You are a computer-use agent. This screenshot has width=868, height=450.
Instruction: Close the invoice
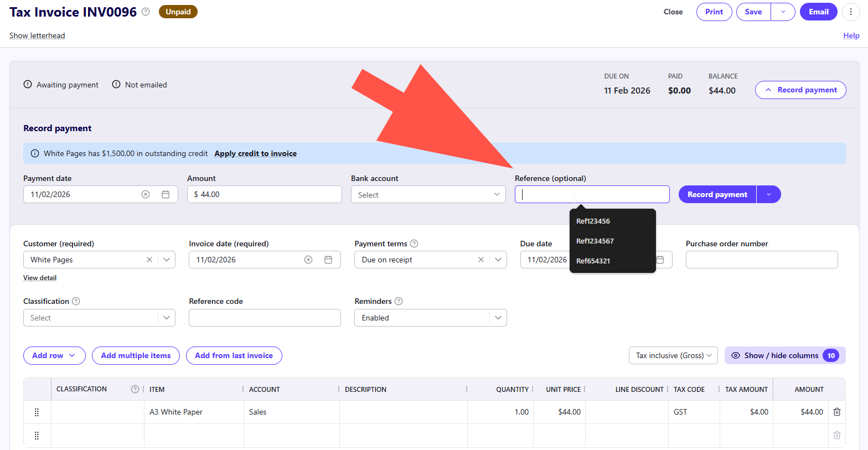(673, 12)
